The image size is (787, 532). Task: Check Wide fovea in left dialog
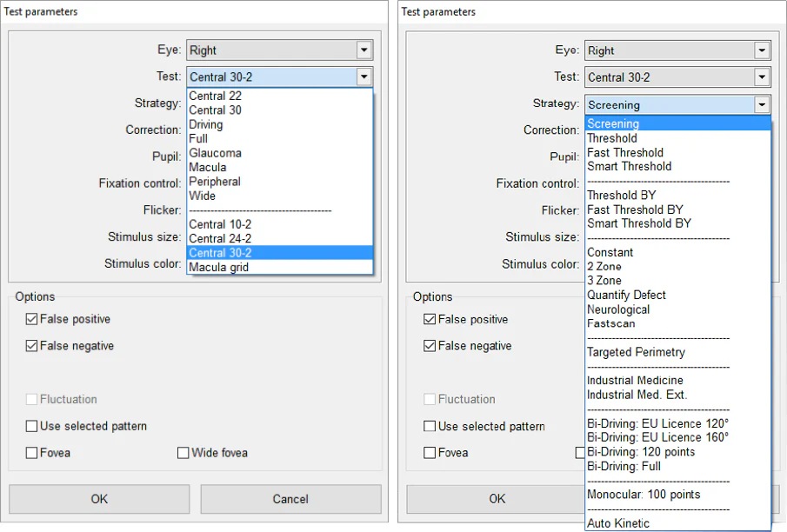pos(183,453)
